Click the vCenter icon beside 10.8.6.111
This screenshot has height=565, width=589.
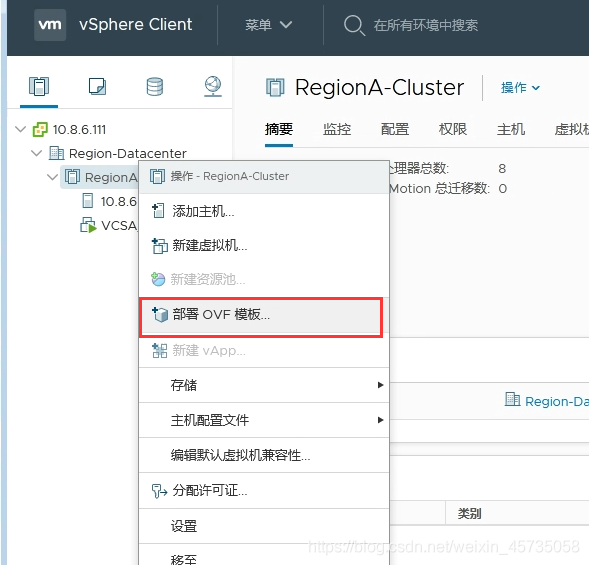40,130
